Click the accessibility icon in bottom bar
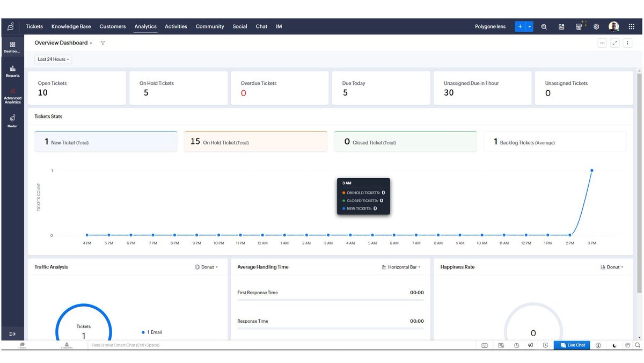This screenshot has height=363, width=644. tap(598, 345)
